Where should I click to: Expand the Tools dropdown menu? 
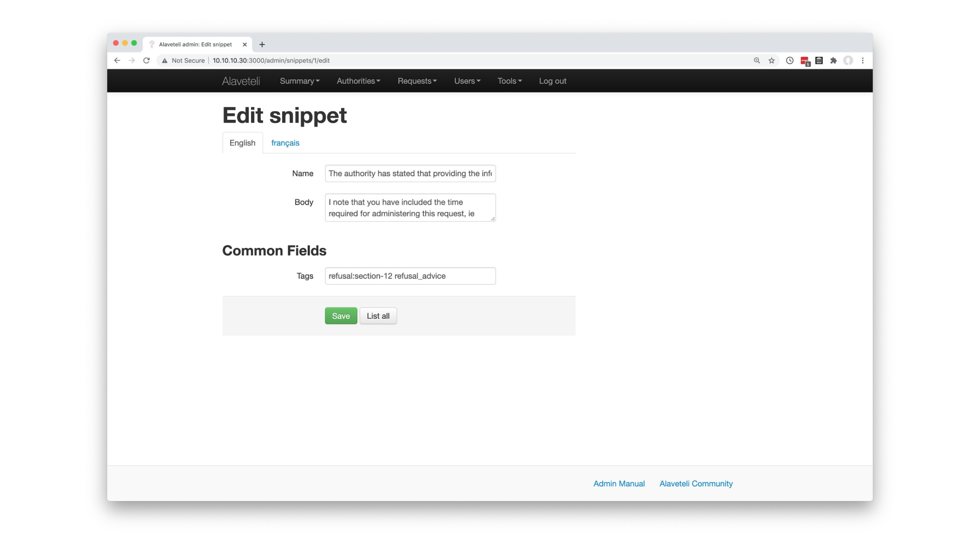(x=509, y=81)
